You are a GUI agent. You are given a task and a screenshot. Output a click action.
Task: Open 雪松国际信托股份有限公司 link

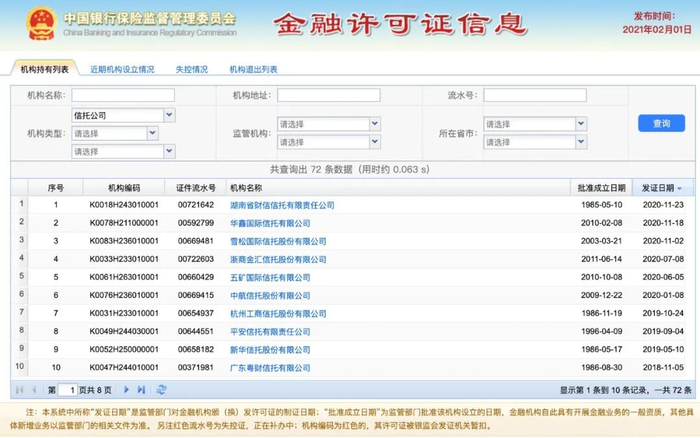278,241
